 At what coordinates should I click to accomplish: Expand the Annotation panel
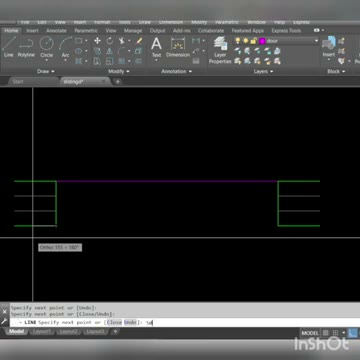177,71
